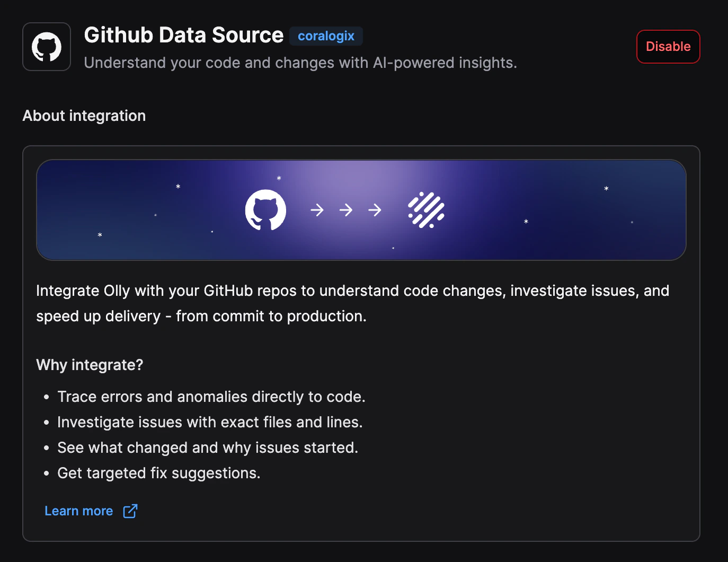Click the AI-powered insights subtitle text
Viewport: 728px width, 562px height.
[x=300, y=63]
